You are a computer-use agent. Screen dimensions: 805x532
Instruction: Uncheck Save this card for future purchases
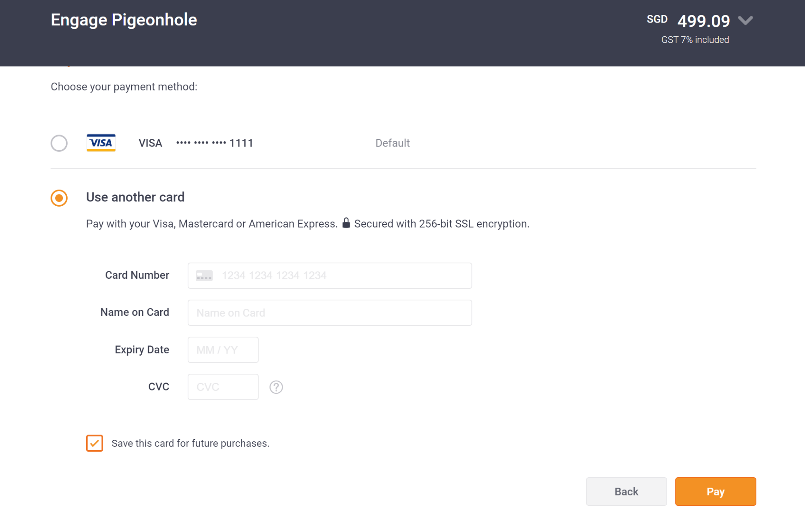pos(95,443)
